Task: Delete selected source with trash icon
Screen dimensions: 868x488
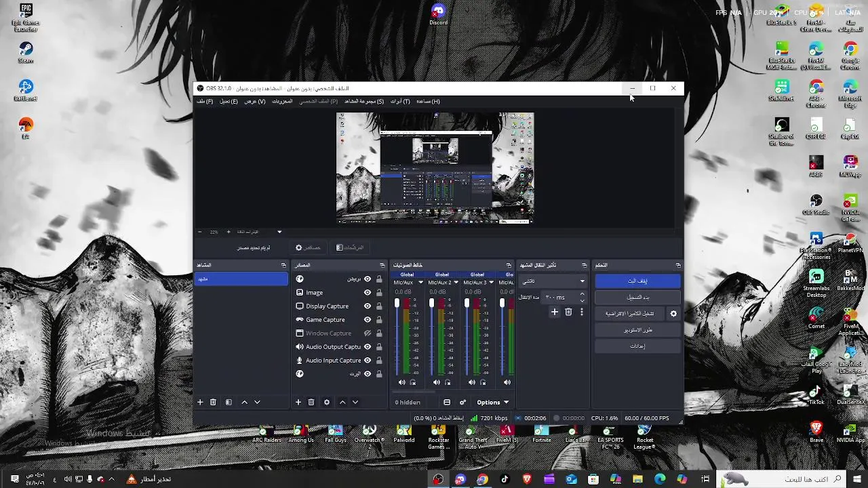Action: 311,402
